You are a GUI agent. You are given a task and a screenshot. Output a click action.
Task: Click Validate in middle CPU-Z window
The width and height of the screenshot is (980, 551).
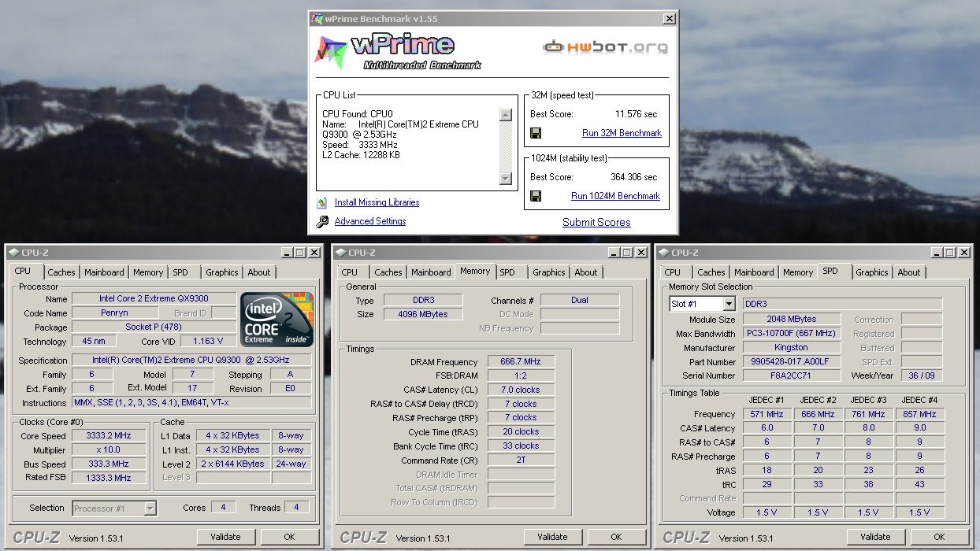552,537
